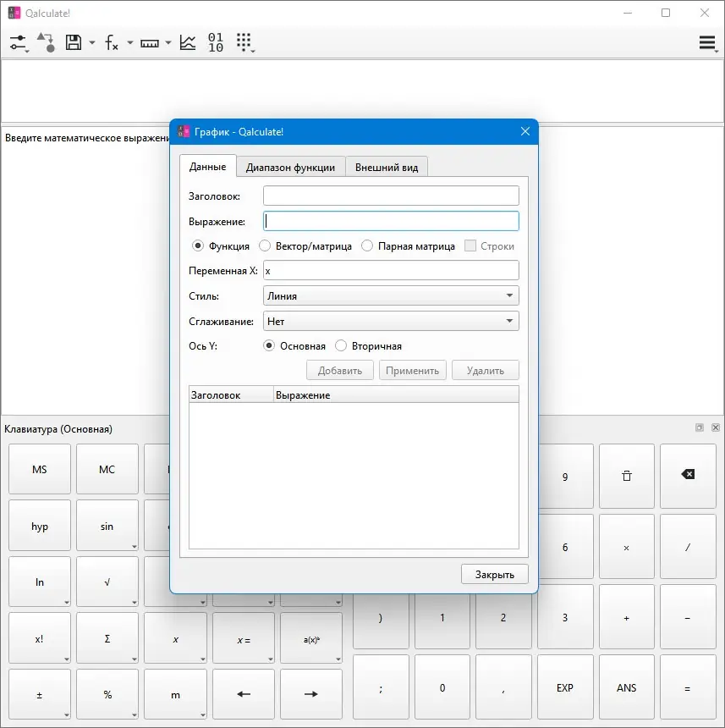Screen dimensions: 725x728
Task: Click the ANS key on keypad
Action: pyautogui.click(x=627, y=687)
